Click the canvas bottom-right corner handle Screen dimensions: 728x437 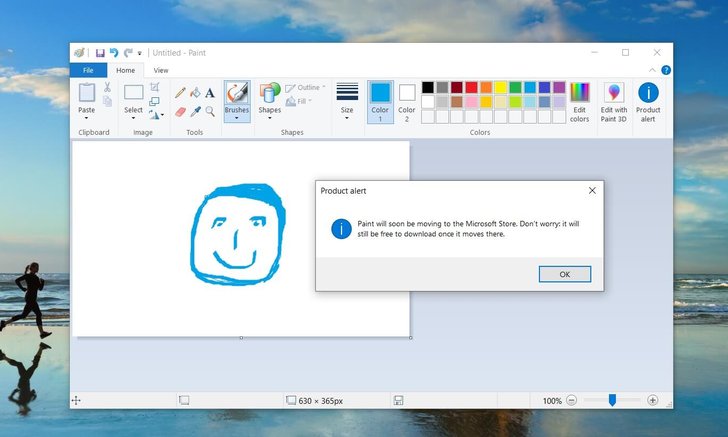pos(411,338)
